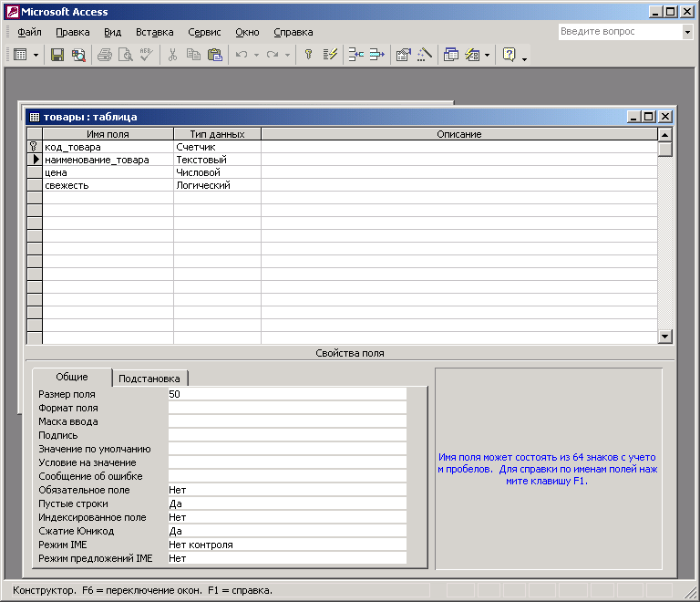This screenshot has width=700, height=602.
Task: Click the Spelling check icon
Action: tap(146, 55)
